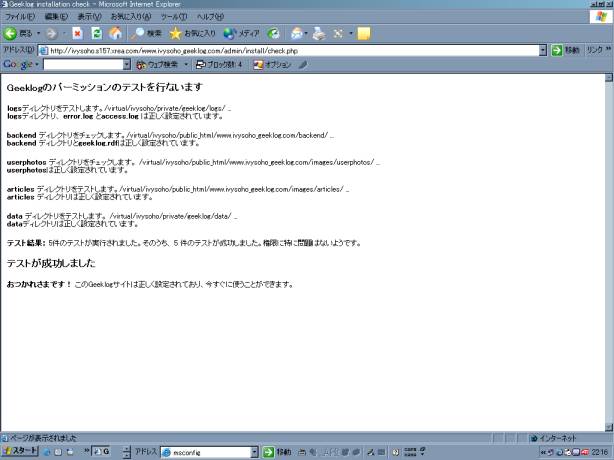Open taskbar address msconfig dropdown arrow

pos(255,452)
